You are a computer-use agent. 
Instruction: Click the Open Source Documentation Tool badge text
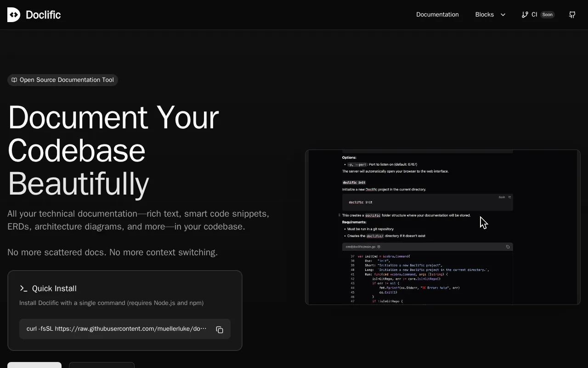(67, 80)
